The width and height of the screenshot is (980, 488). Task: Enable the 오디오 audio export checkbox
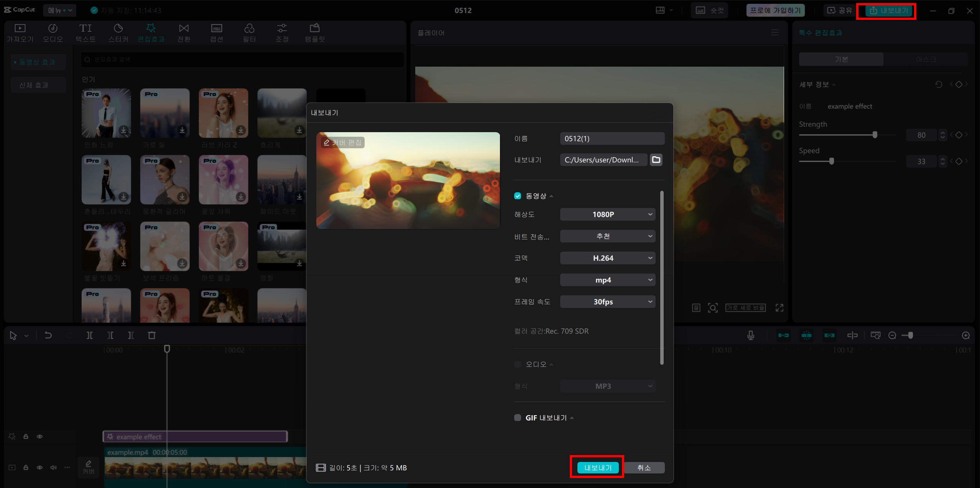(518, 364)
